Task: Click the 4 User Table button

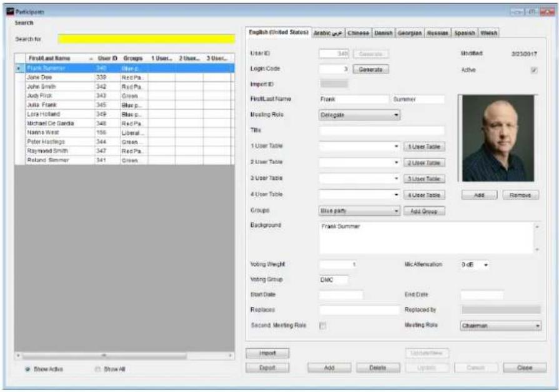Action: point(424,195)
